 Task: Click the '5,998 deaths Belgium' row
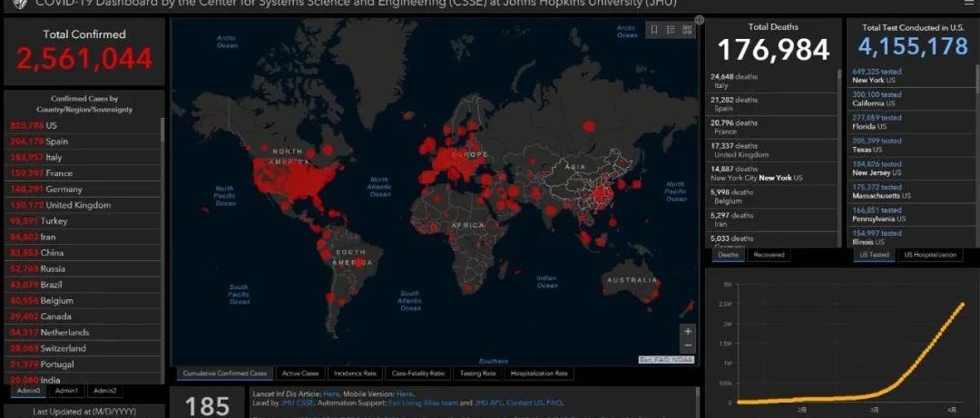(771, 197)
